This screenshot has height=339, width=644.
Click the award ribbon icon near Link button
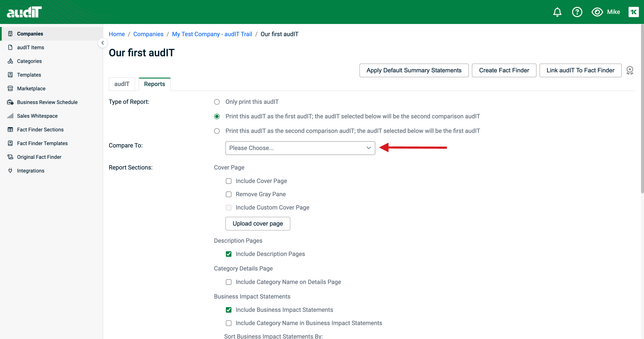(630, 70)
